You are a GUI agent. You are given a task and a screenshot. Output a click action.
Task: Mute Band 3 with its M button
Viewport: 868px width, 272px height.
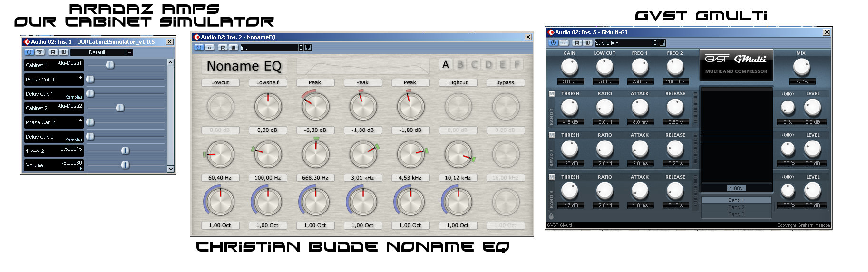point(552,177)
